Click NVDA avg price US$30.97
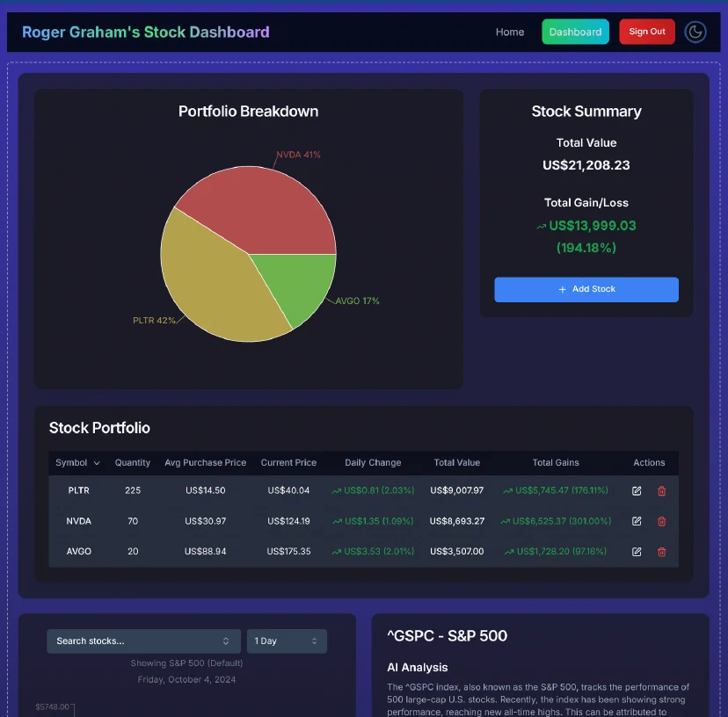The width and height of the screenshot is (728, 717). click(205, 521)
